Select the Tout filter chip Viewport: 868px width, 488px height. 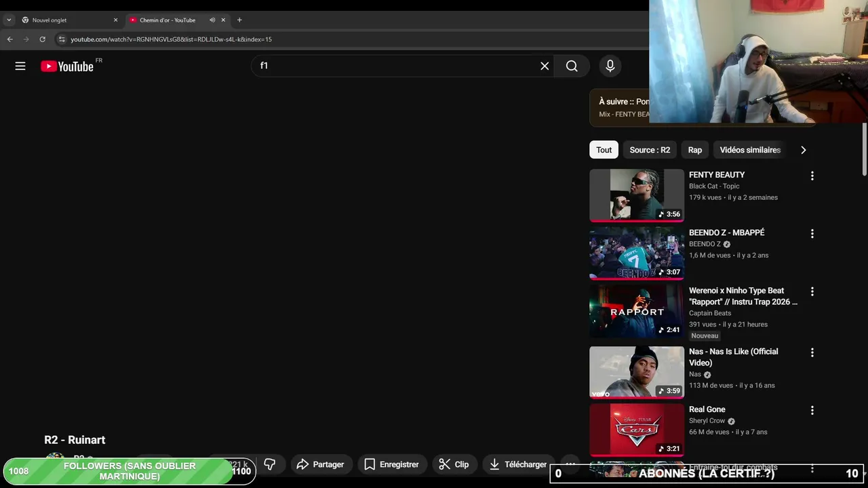(x=604, y=150)
